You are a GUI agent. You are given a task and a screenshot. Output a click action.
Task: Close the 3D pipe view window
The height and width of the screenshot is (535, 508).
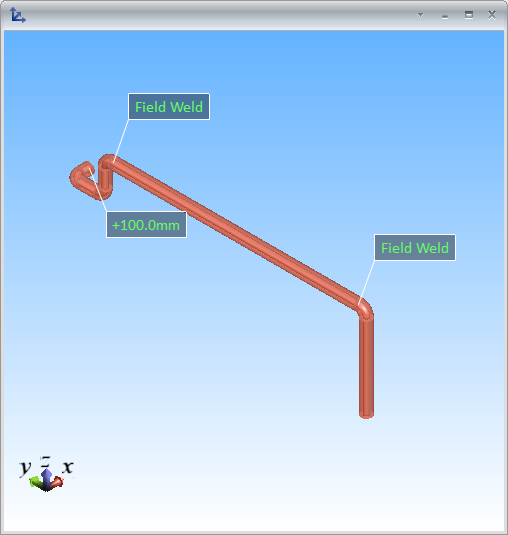(x=492, y=15)
